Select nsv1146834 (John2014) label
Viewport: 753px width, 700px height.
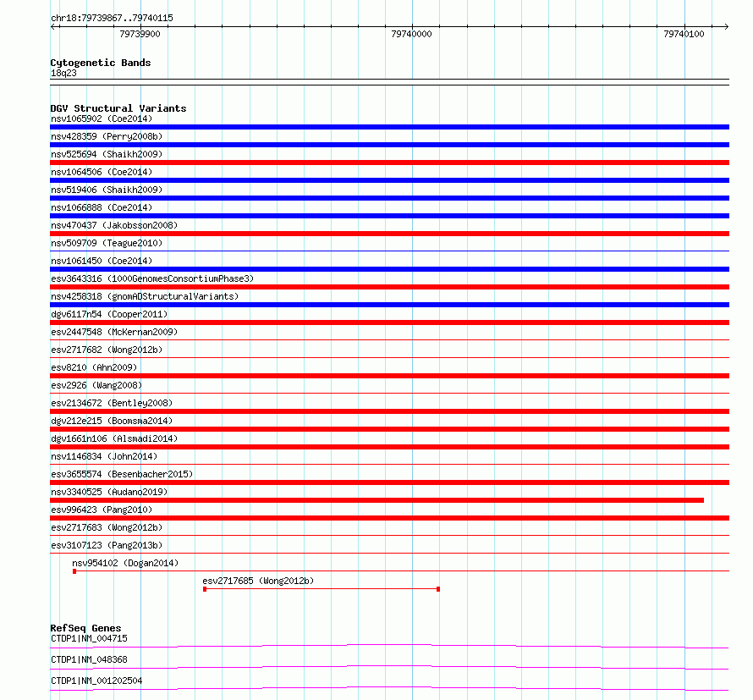pos(104,456)
